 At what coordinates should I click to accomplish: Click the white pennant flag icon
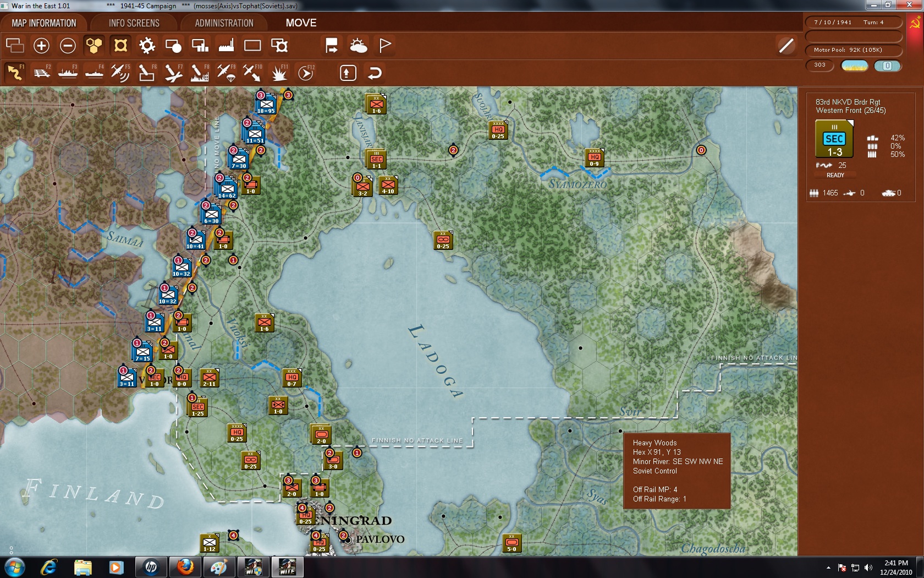[385, 46]
